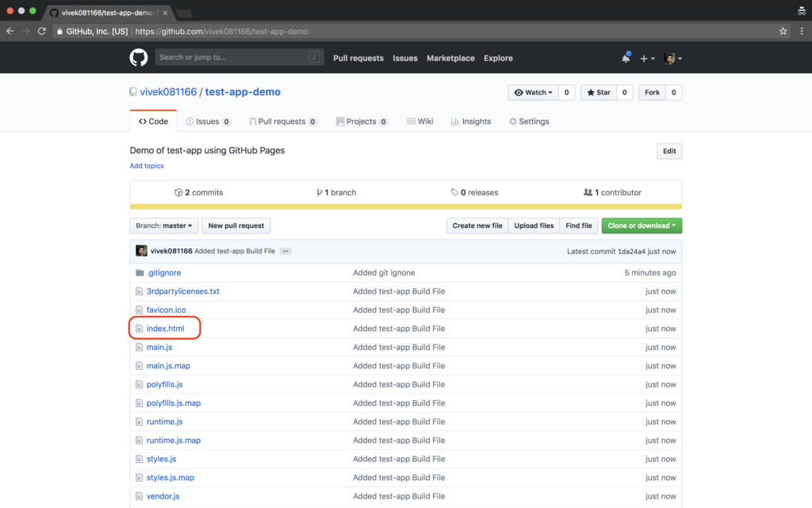Screen dimensions: 812x508
Task: View the 1 contributor page
Action: coord(612,192)
